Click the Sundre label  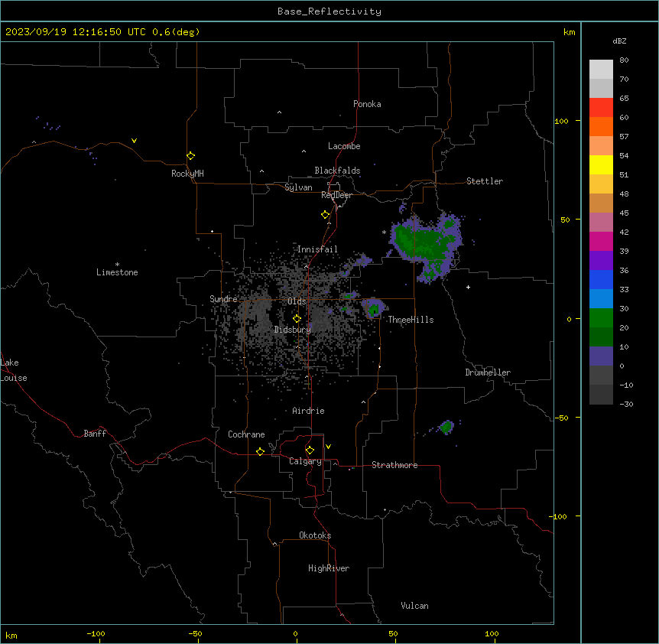point(223,299)
